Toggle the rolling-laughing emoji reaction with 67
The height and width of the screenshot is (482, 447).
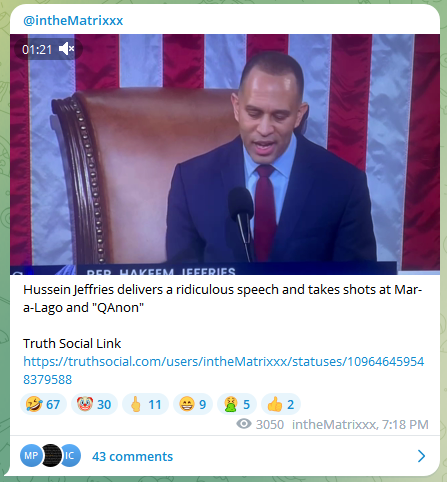[43, 404]
